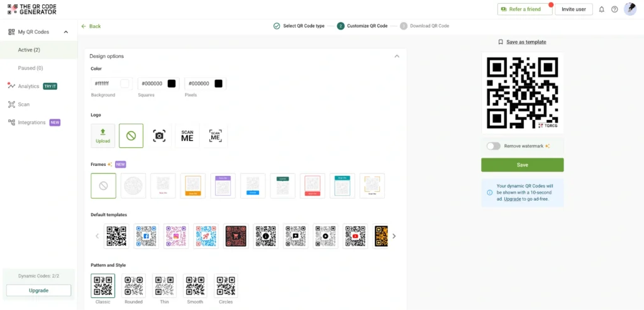
Task: Click Save as template link
Action: pos(522,42)
